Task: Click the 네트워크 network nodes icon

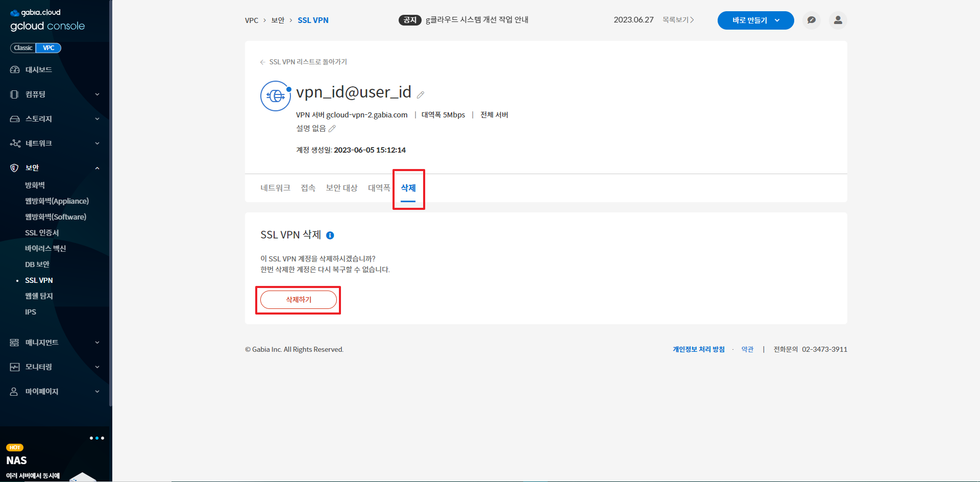Action: 15,143
